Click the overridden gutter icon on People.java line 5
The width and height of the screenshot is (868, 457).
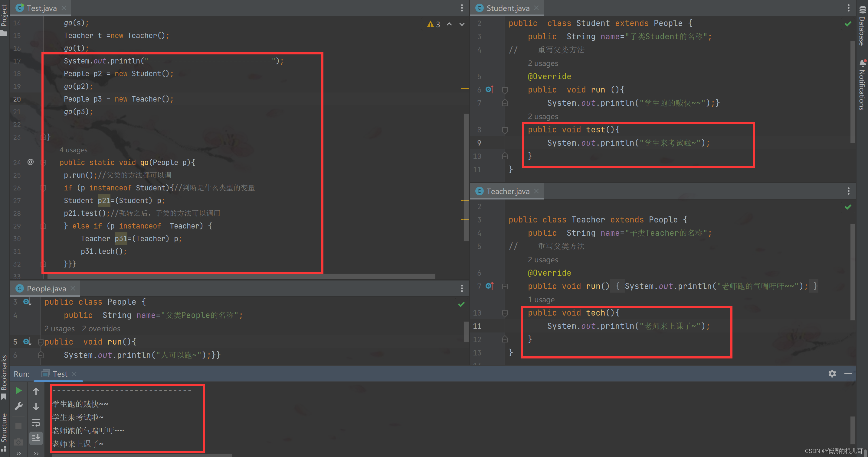pos(27,342)
